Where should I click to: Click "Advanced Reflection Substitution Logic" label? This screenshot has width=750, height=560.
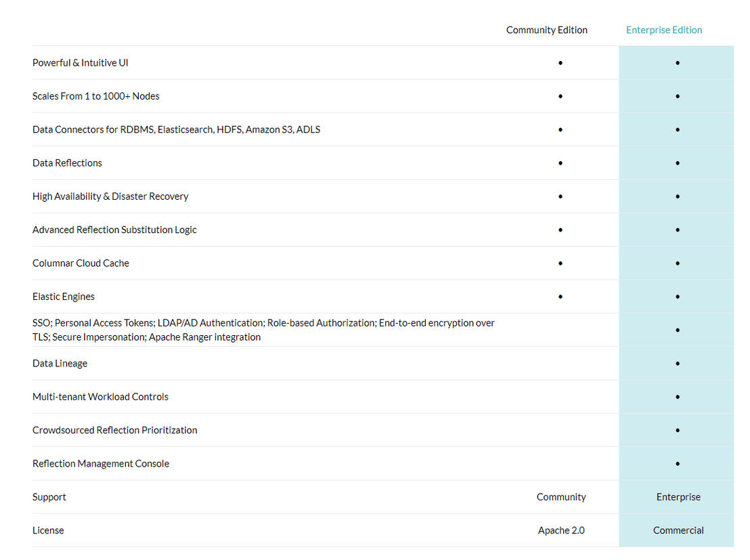click(115, 230)
